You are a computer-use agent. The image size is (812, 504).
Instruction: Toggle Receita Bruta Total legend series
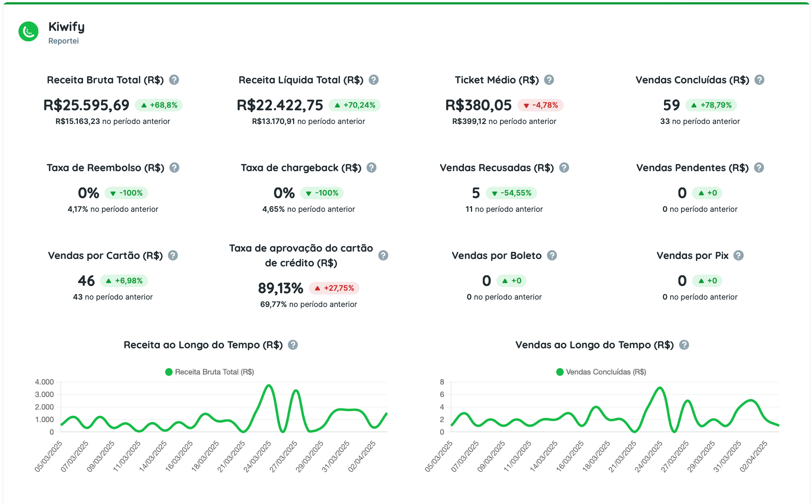209,372
